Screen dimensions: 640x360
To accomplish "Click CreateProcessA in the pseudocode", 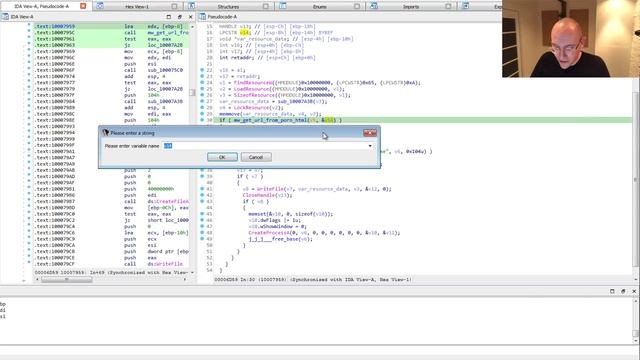I will point(269,233).
